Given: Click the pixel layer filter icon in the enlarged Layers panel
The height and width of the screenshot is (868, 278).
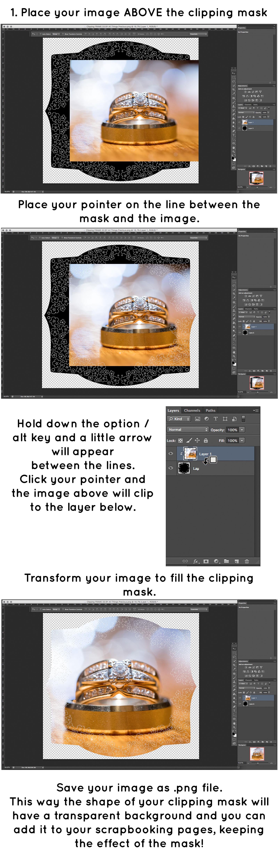Looking at the screenshot, I should click(197, 419).
